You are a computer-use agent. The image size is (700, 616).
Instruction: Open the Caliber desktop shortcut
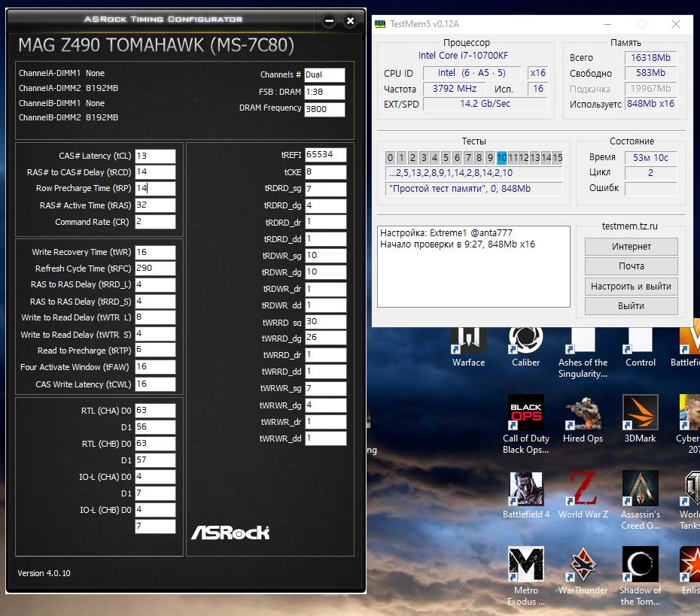pos(525,347)
